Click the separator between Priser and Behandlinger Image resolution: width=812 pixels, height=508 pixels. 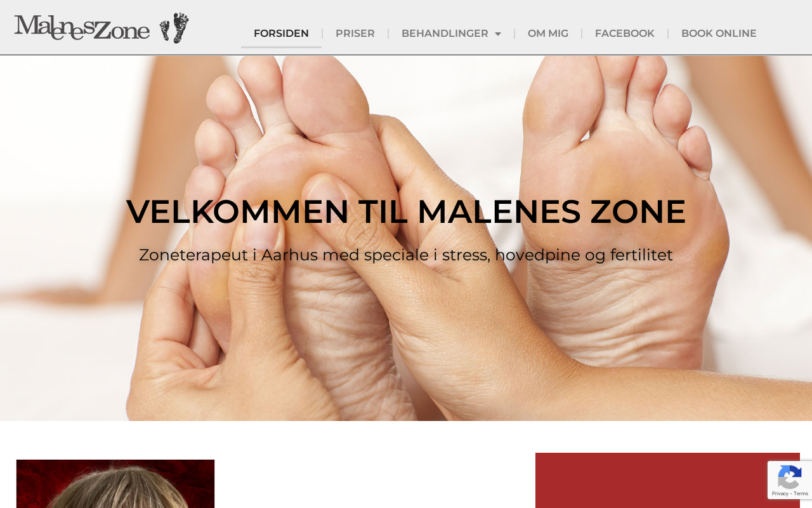pyautogui.click(x=388, y=34)
